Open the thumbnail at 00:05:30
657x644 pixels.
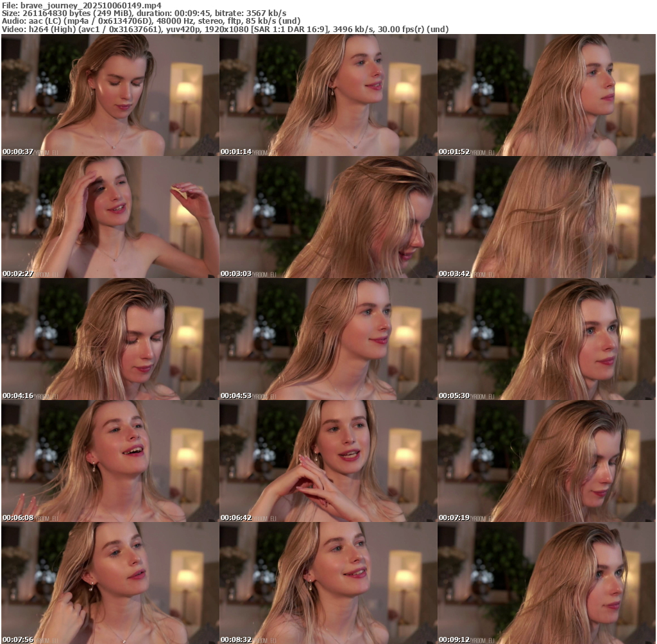tap(547, 339)
